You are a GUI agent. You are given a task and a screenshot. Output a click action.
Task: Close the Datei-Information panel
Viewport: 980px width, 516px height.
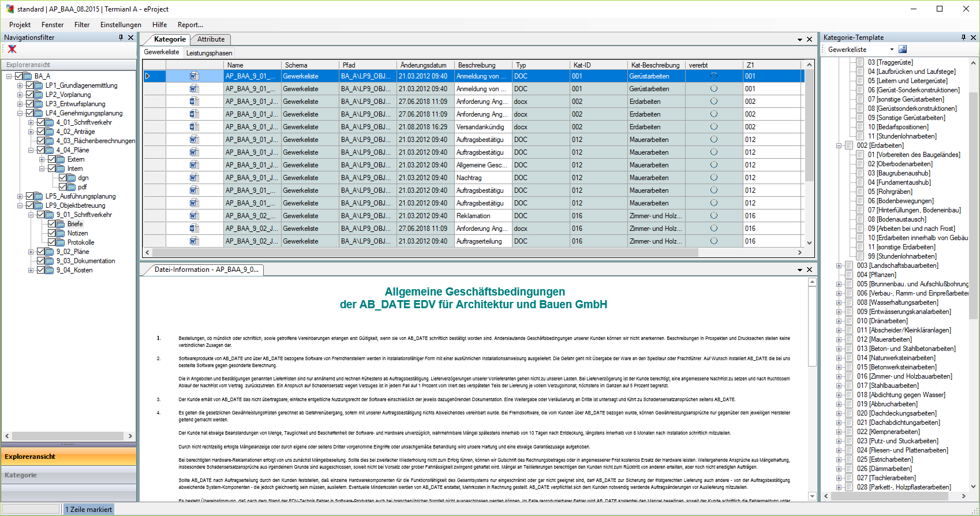tap(809, 270)
